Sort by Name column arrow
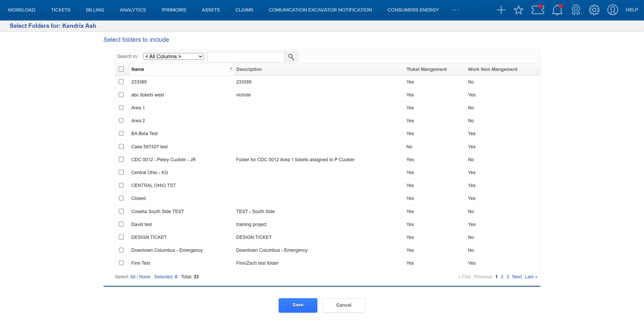Screen dimensions: 644x321 (x=231, y=69)
